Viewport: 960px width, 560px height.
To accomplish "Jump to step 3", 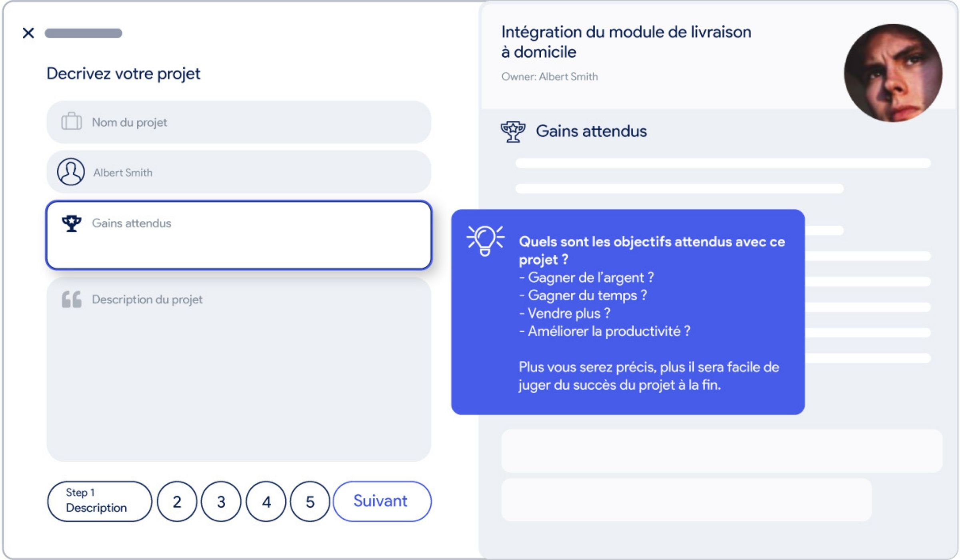I will click(221, 502).
